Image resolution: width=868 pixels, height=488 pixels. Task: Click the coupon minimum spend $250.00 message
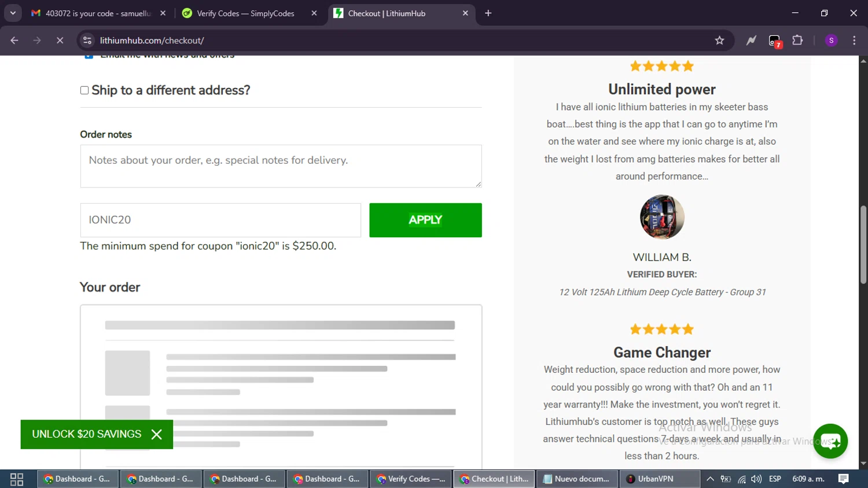click(208, 246)
